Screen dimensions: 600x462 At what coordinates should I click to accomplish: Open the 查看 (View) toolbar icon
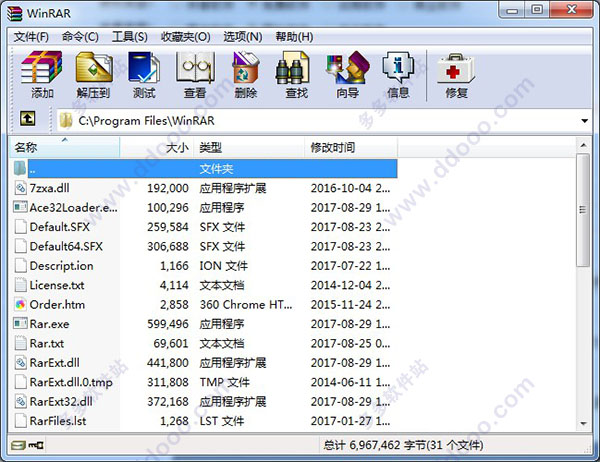click(x=195, y=67)
